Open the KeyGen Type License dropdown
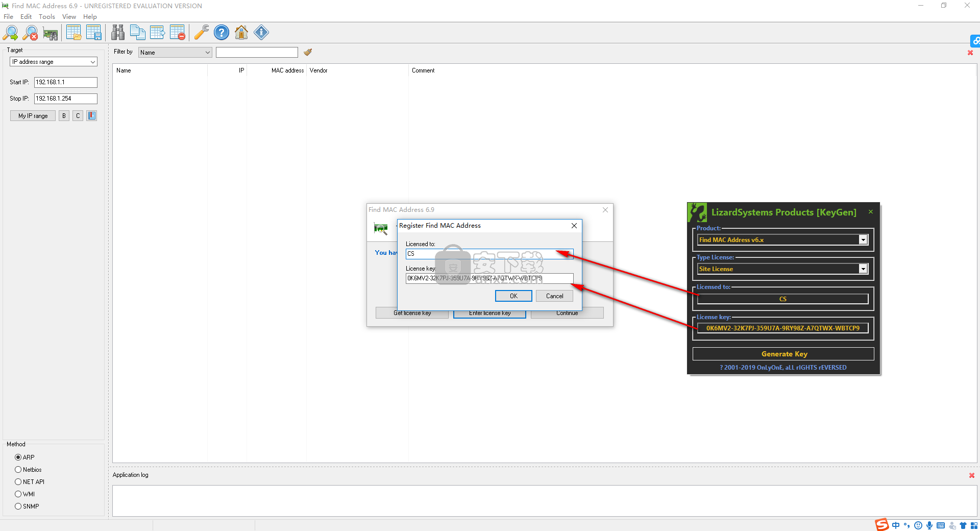The image size is (980, 531). point(863,269)
